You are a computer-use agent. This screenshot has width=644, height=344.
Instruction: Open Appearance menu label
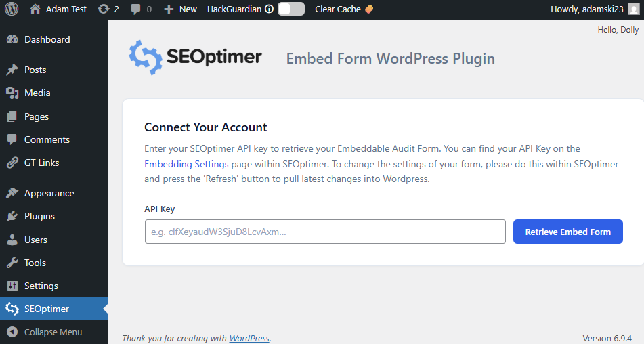[49, 194]
